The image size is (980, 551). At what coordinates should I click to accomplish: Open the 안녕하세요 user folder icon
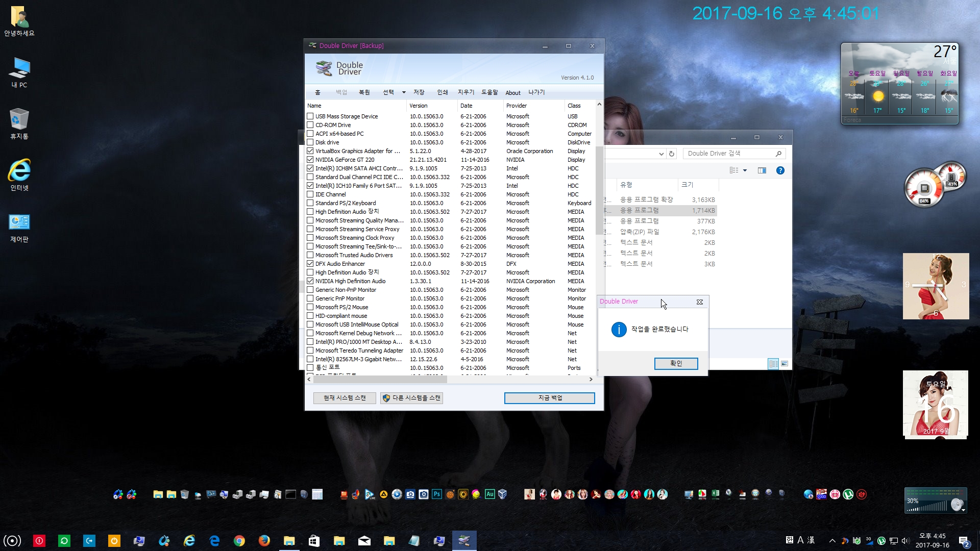click(19, 21)
